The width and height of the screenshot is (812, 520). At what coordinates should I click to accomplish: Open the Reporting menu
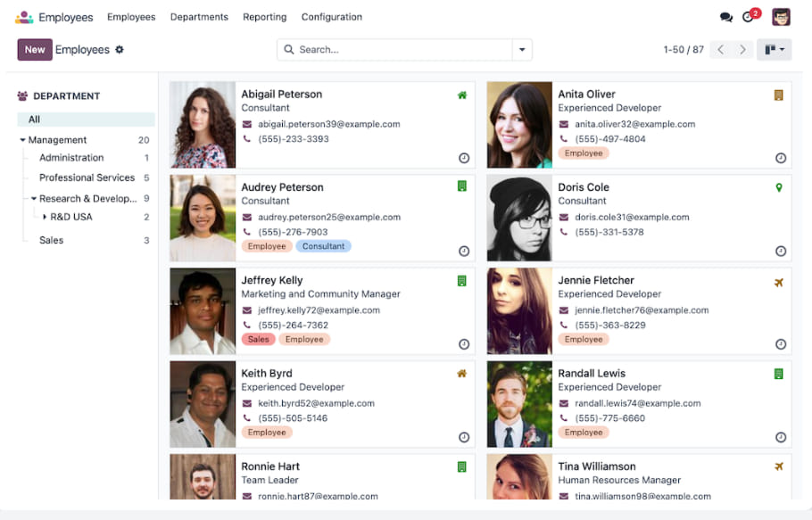(x=264, y=17)
